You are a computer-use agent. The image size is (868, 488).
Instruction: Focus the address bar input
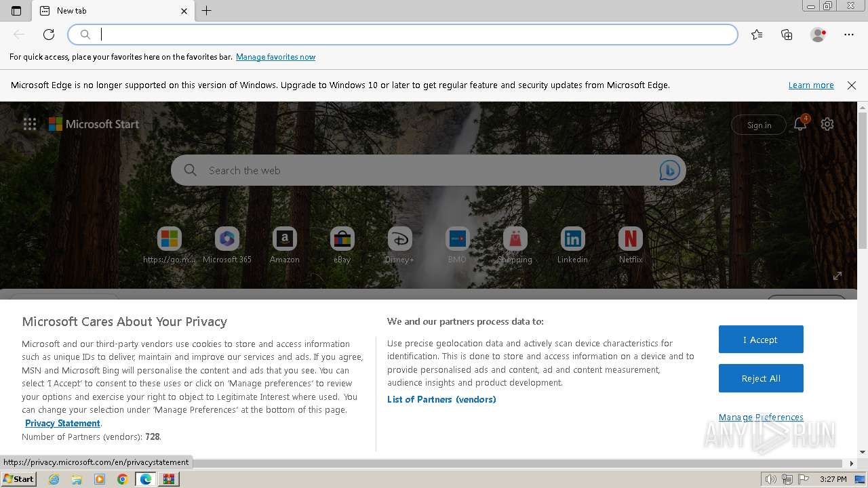click(403, 35)
